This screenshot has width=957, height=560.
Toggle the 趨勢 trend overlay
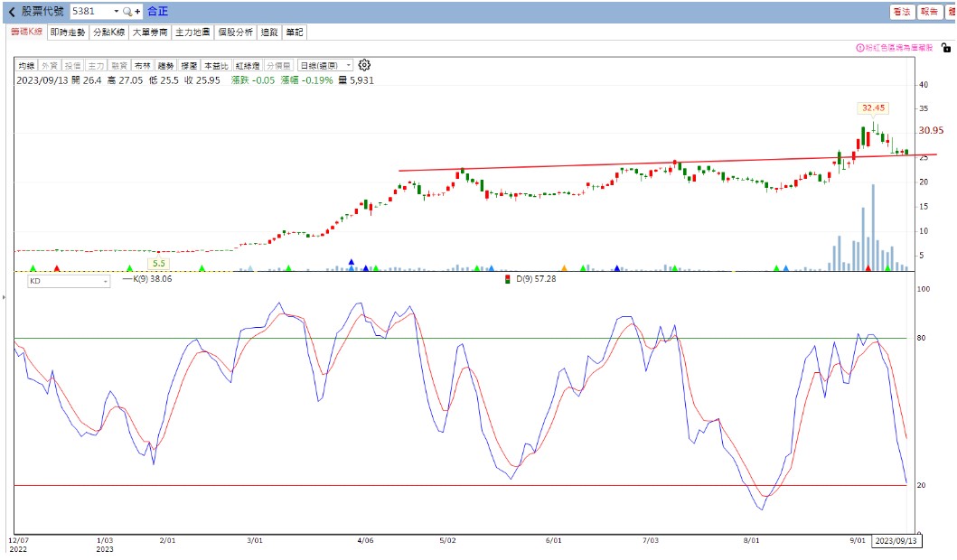click(x=165, y=65)
